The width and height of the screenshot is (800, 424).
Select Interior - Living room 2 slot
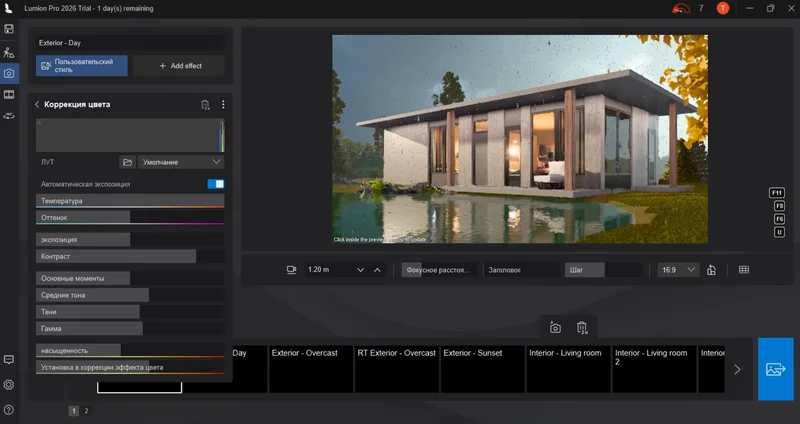tap(654, 369)
